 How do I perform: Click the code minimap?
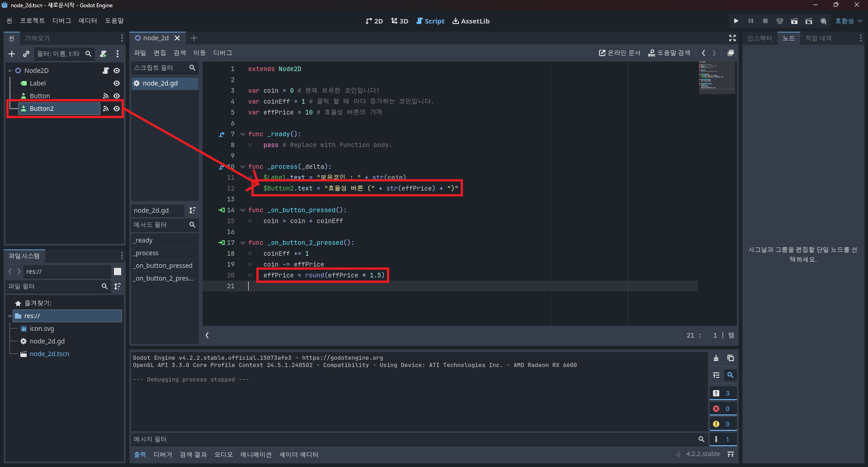click(x=717, y=77)
